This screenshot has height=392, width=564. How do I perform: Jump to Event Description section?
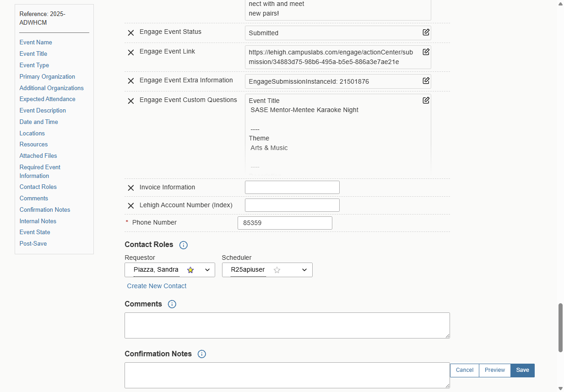[x=43, y=111]
